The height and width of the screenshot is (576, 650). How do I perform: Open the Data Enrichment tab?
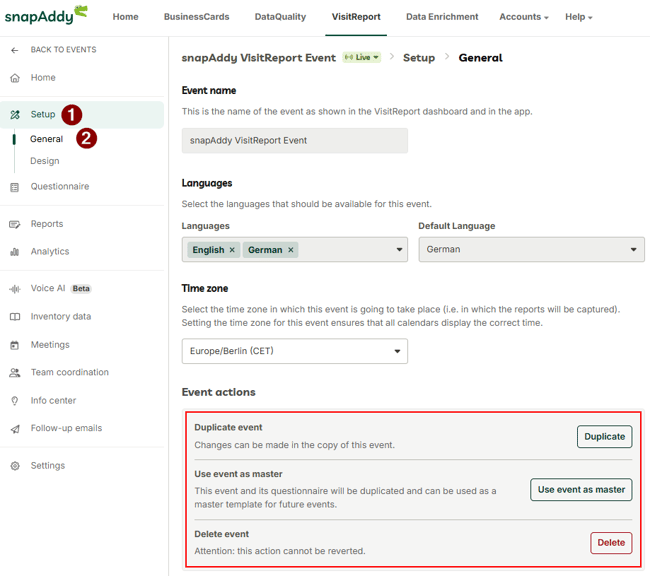pyautogui.click(x=442, y=17)
